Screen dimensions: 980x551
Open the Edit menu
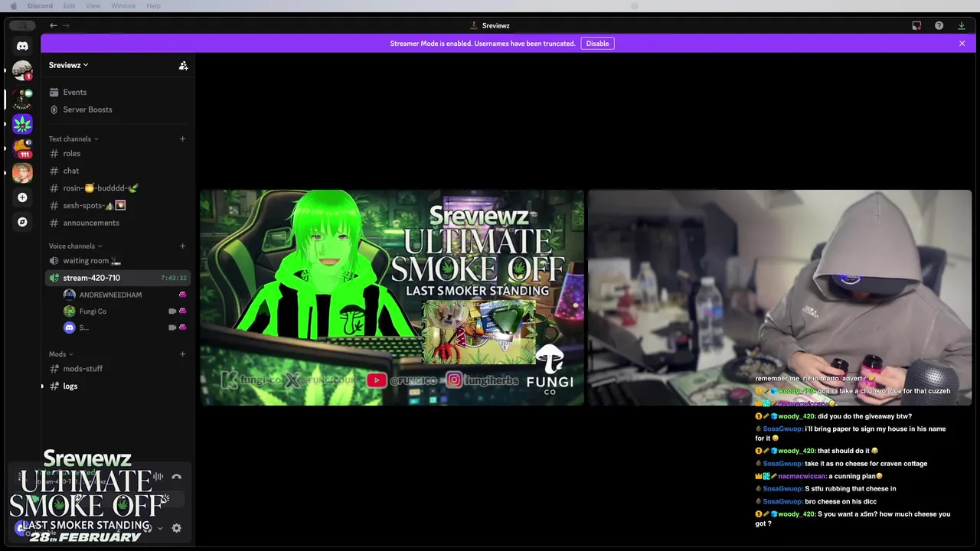click(x=69, y=6)
